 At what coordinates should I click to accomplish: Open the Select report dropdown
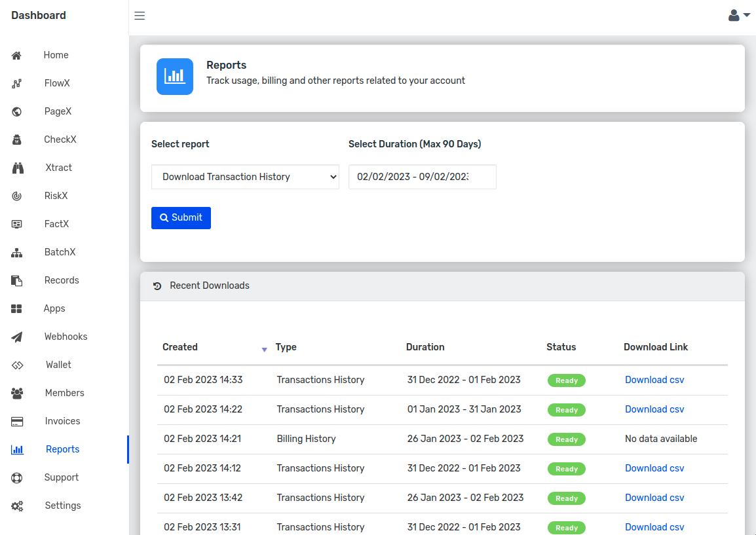[245, 177]
